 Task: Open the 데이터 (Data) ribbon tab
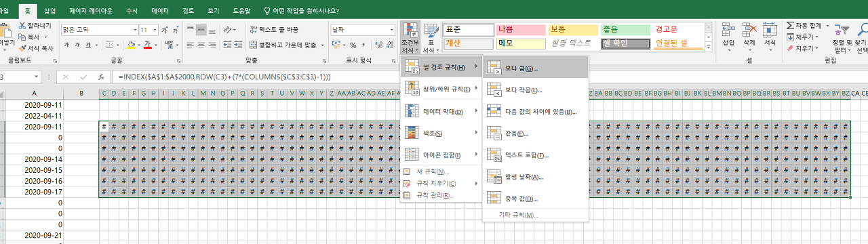tap(161, 11)
